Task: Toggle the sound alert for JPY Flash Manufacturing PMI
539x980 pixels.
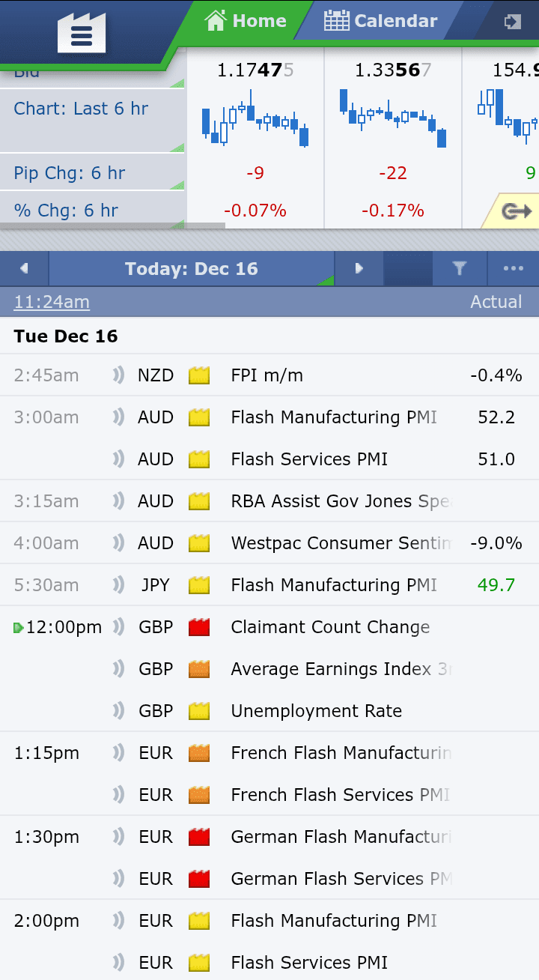Action: [118, 585]
